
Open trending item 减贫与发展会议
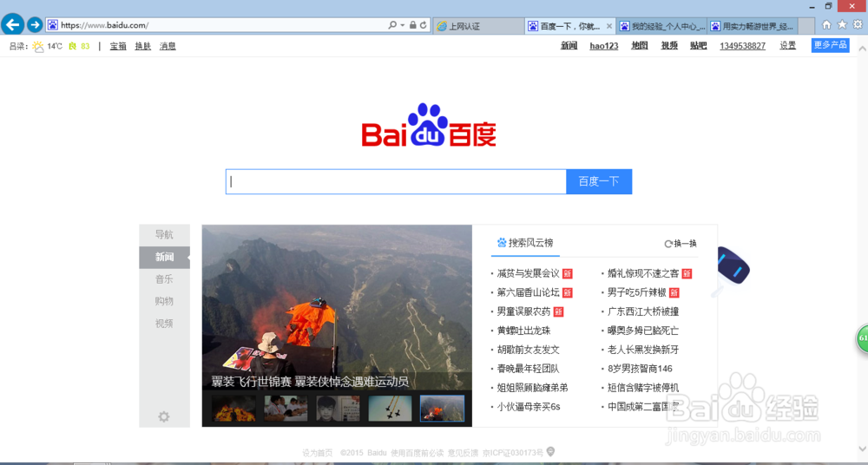[x=528, y=273]
